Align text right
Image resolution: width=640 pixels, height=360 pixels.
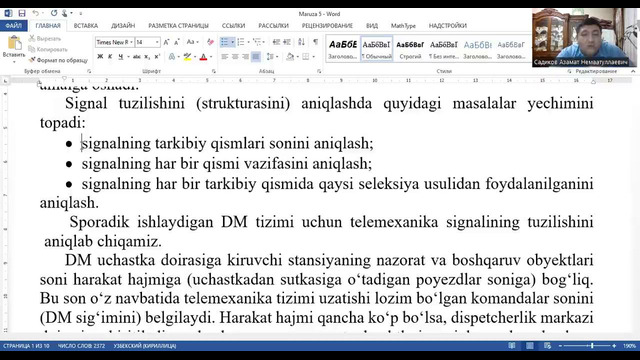[x=245, y=57]
